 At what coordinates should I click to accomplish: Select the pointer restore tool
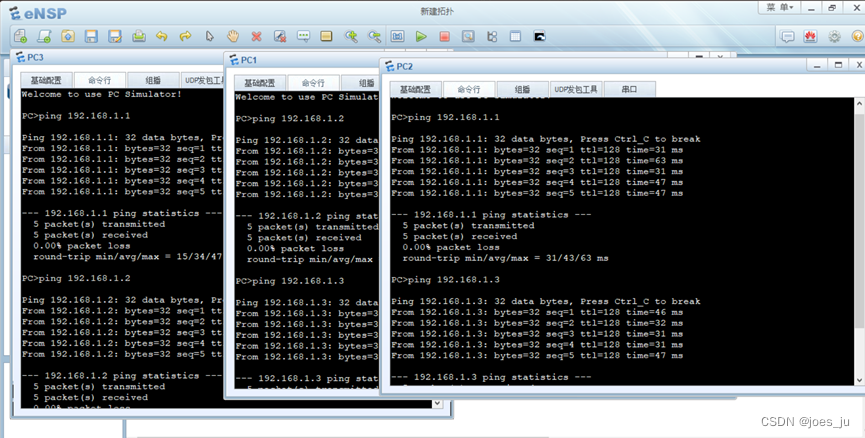point(210,36)
